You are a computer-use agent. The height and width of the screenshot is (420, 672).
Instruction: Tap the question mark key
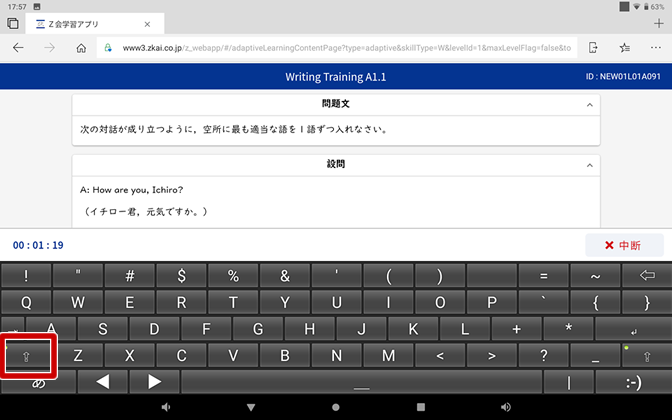click(543, 356)
